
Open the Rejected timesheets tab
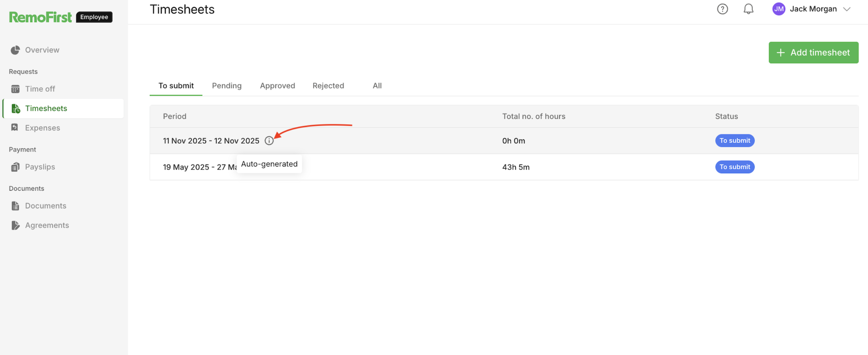pyautogui.click(x=328, y=86)
